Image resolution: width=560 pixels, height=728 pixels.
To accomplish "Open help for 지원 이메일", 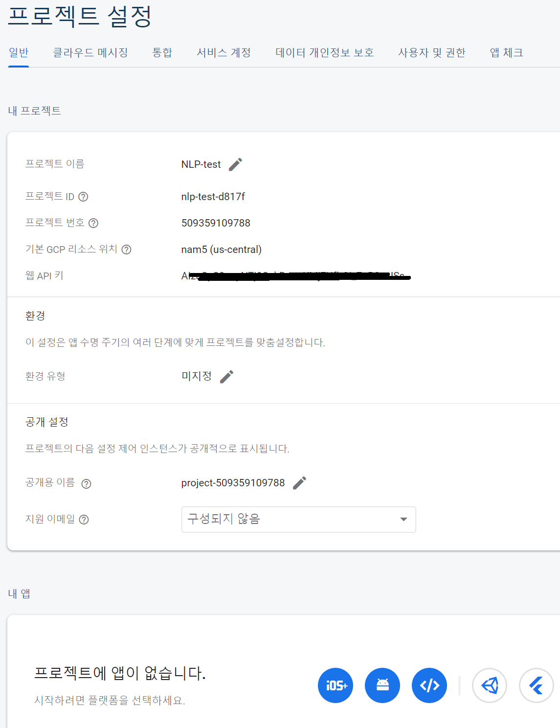I will click(x=84, y=520).
